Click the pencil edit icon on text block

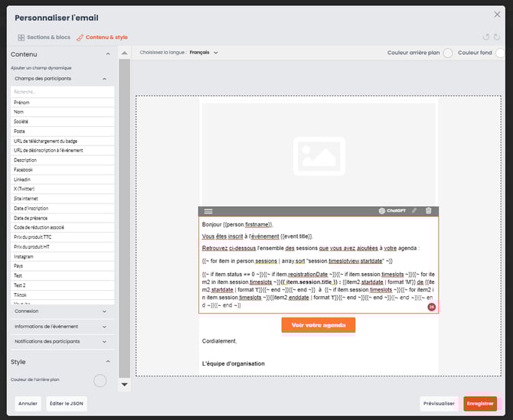click(x=414, y=210)
